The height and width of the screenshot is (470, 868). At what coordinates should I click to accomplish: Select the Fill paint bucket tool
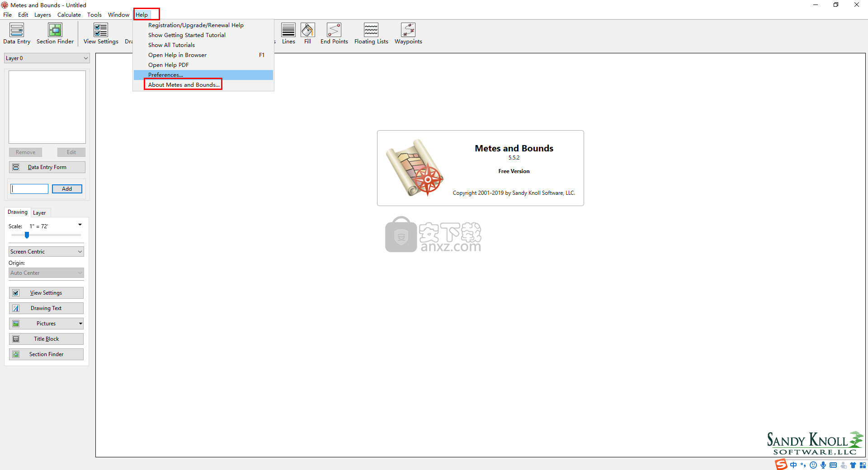307,34
